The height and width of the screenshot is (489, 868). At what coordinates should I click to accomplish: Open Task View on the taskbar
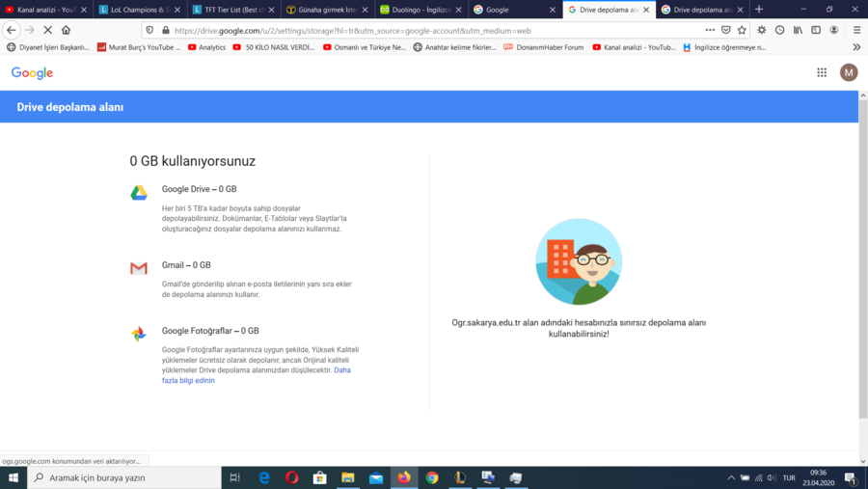(234, 477)
